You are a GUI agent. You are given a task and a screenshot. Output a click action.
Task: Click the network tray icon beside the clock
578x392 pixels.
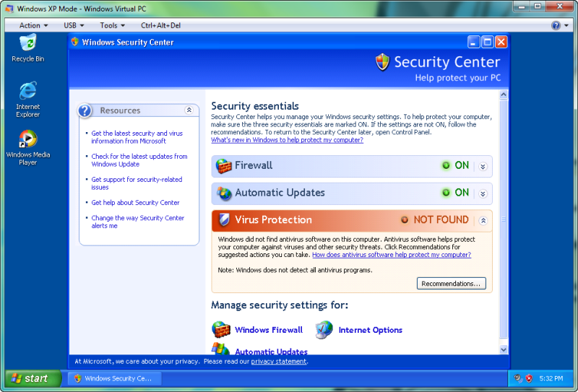[518, 378]
